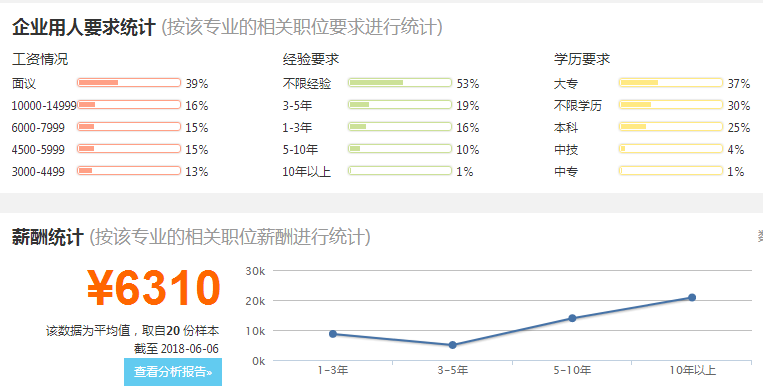763x390 pixels.
Task: Click the ¥6310 average salary figure
Action: click(154, 288)
